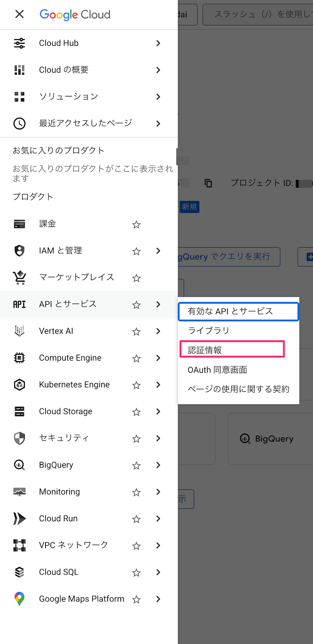This screenshot has width=313, height=644.
Task: Toggle the Kubernetes Engine star
Action: [137, 385]
